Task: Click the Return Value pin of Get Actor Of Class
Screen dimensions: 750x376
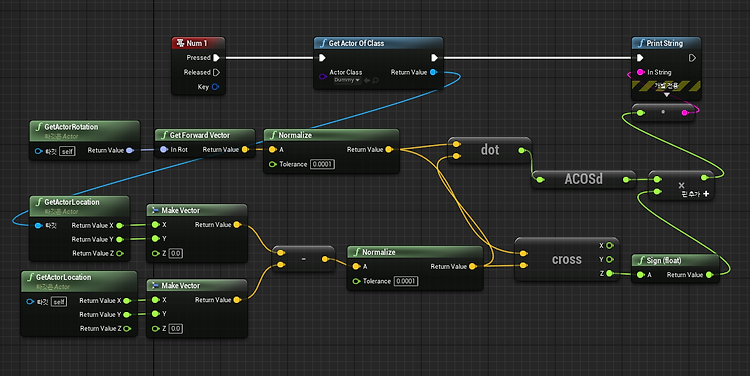Action: (x=433, y=72)
